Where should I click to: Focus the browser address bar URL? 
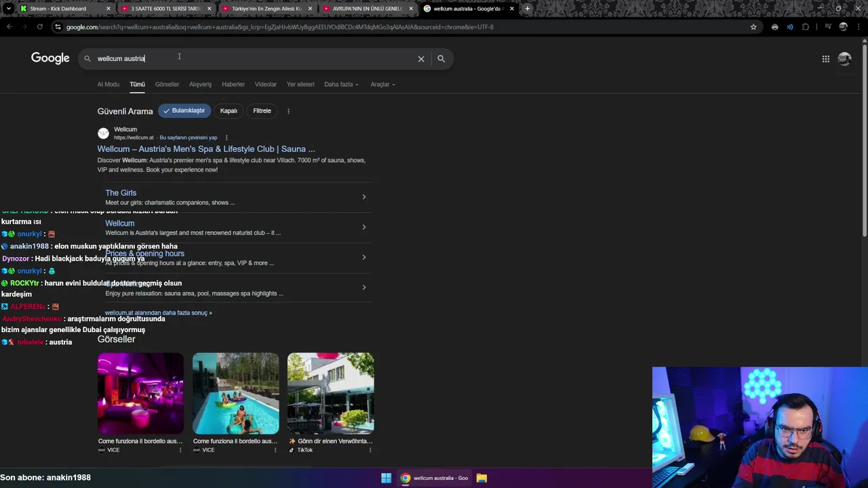(x=279, y=27)
